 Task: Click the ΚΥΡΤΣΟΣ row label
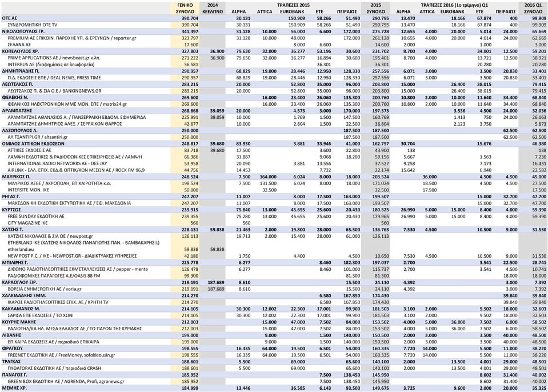pos(11,210)
